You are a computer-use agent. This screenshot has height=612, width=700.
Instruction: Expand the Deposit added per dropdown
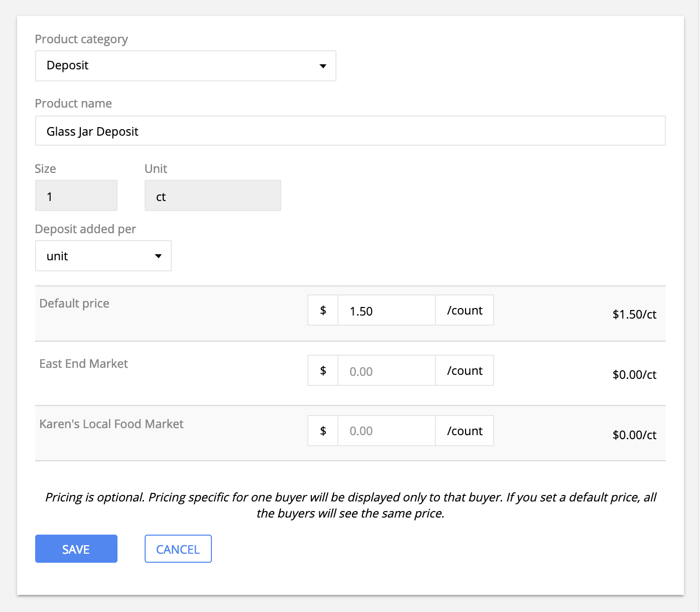point(103,256)
